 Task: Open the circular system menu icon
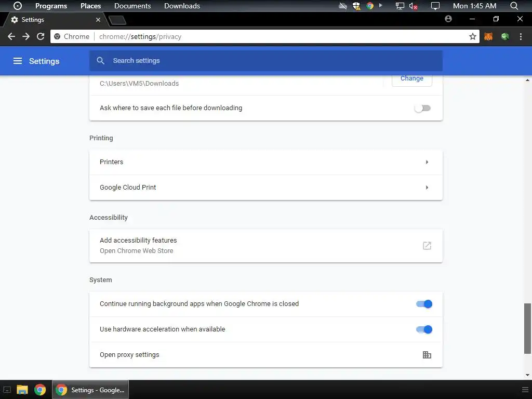click(x=17, y=6)
